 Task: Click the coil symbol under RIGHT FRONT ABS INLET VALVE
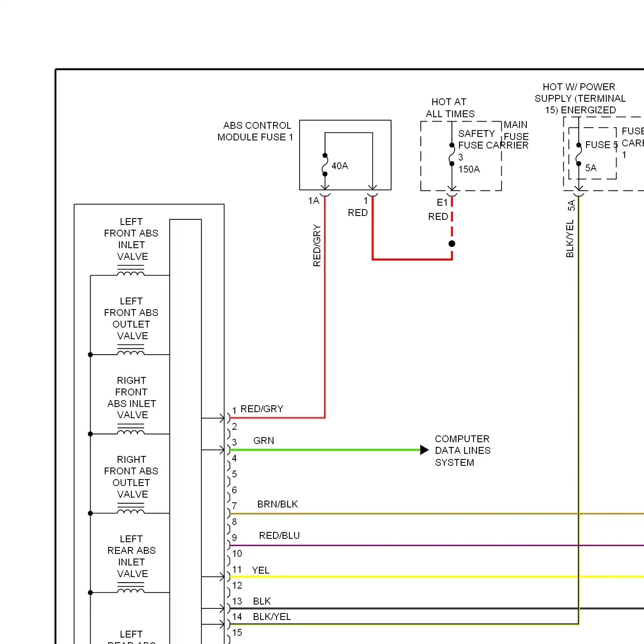tap(131, 429)
